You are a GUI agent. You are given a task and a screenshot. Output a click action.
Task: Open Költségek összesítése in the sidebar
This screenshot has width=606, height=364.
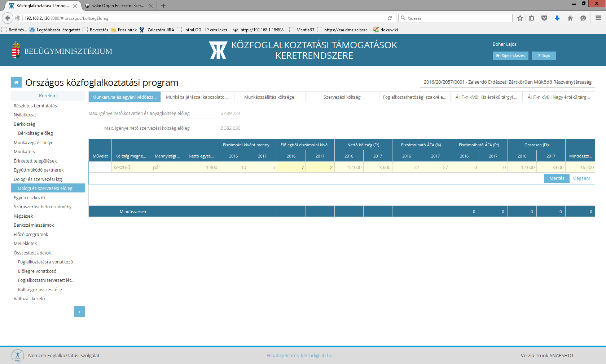pyautogui.click(x=40, y=290)
